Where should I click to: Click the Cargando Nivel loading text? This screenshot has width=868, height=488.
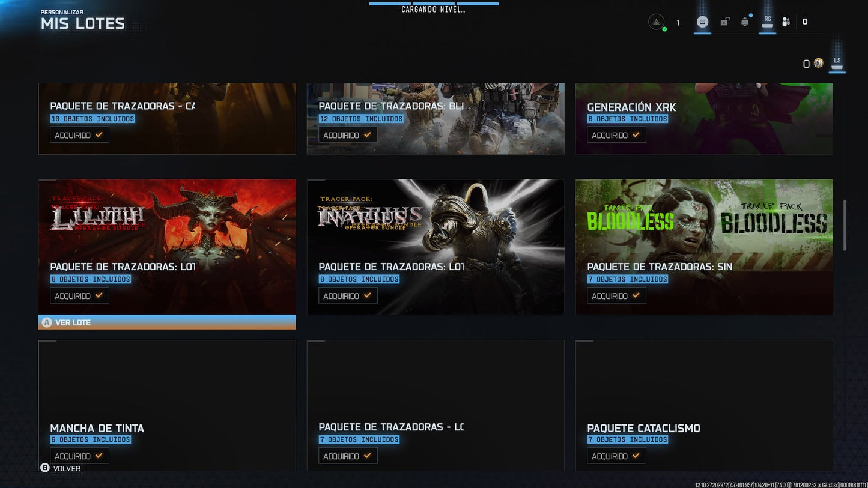point(433,9)
